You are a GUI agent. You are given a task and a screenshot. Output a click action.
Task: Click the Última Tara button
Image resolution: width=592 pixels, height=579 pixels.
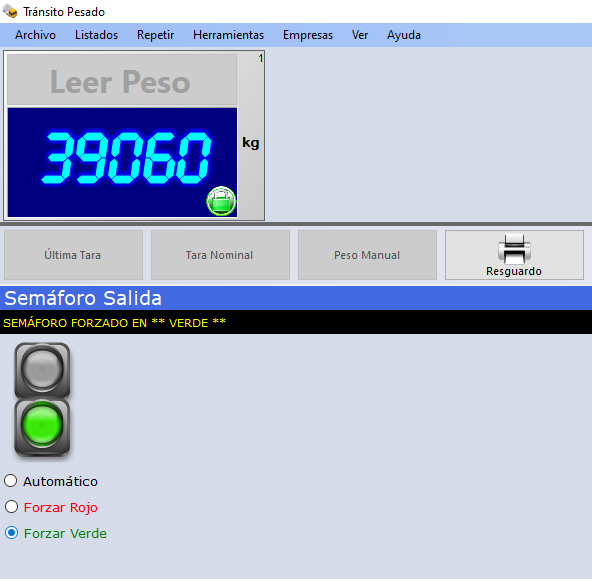[73, 255]
